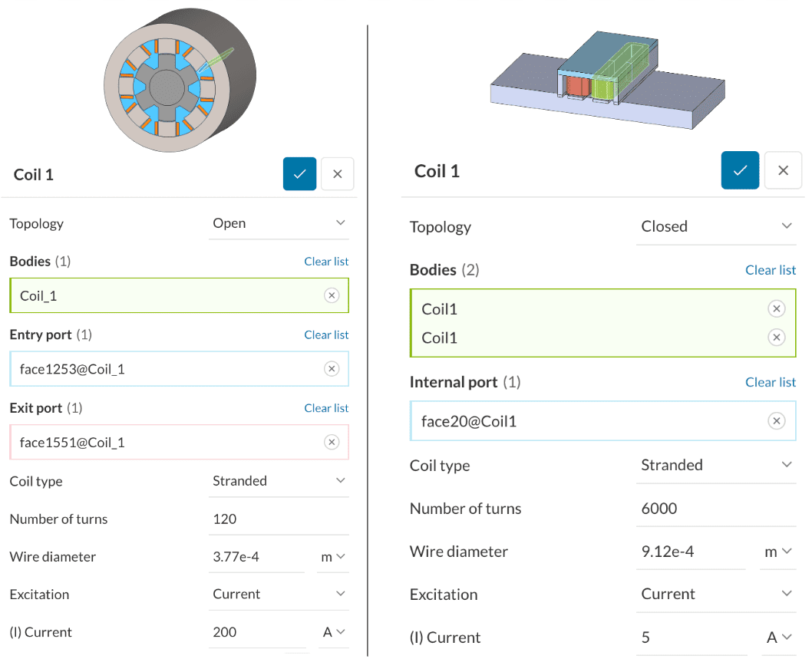812x672 pixels.
Task: Cancel left Coil 1 panel with X
Action: point(337,174)
